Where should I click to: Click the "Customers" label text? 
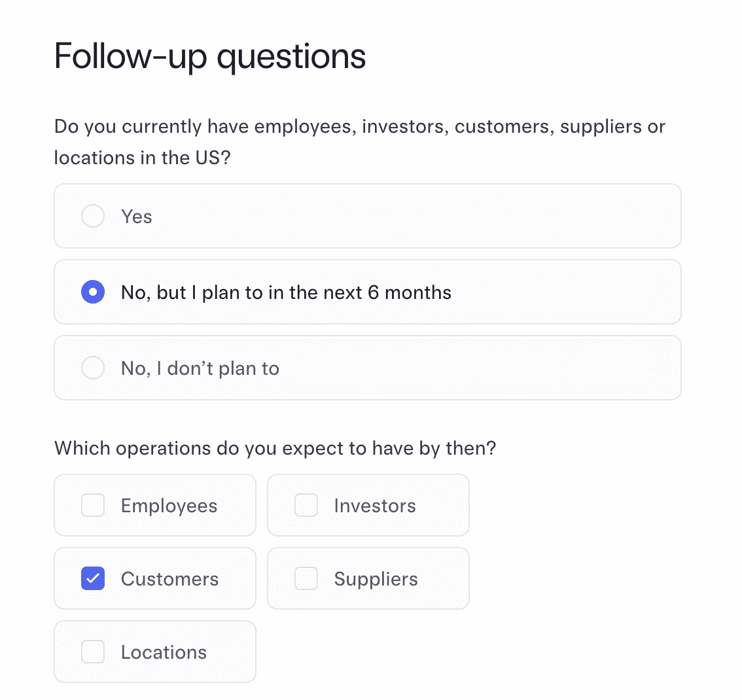coord(169,579)
